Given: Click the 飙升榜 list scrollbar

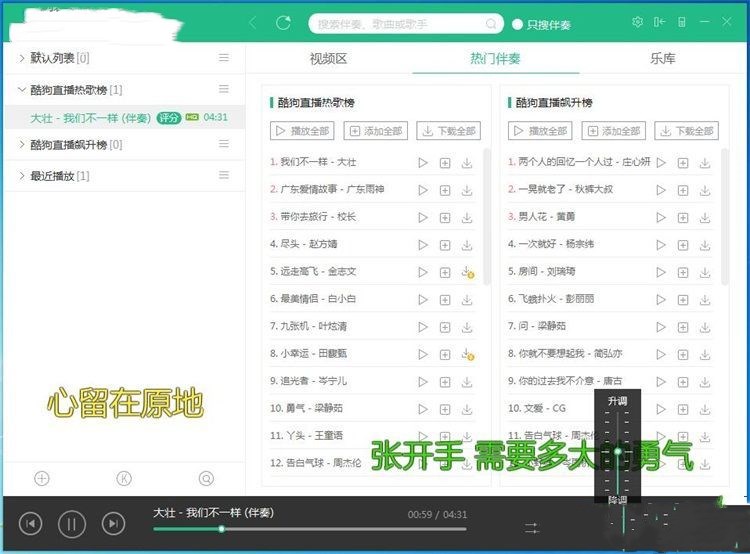Looking at the screenshot, I should [x=725, y=216].
